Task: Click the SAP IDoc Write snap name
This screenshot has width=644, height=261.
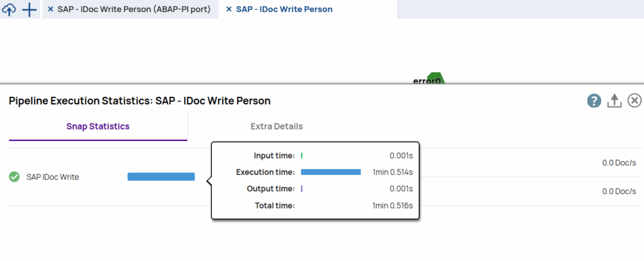Action: [53, 177]
